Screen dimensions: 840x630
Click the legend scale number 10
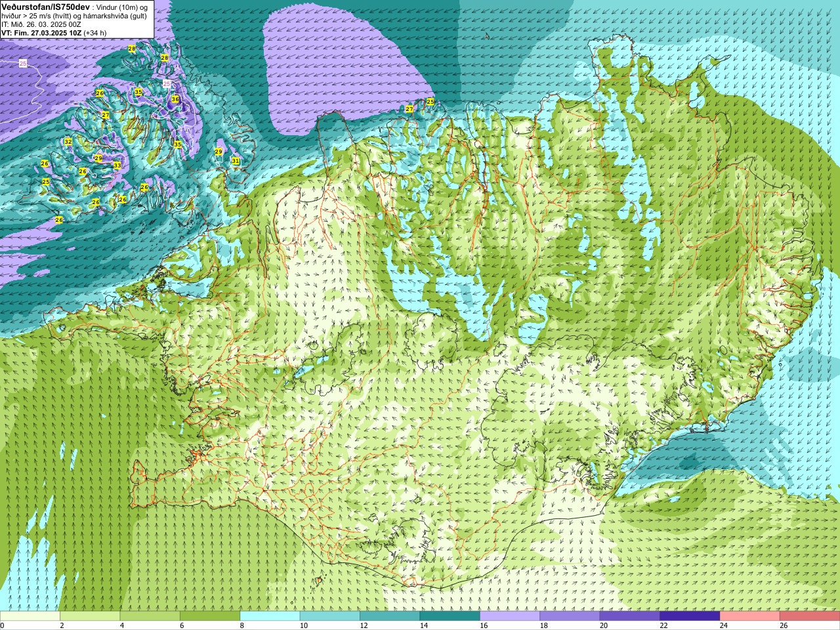[303, 625]
